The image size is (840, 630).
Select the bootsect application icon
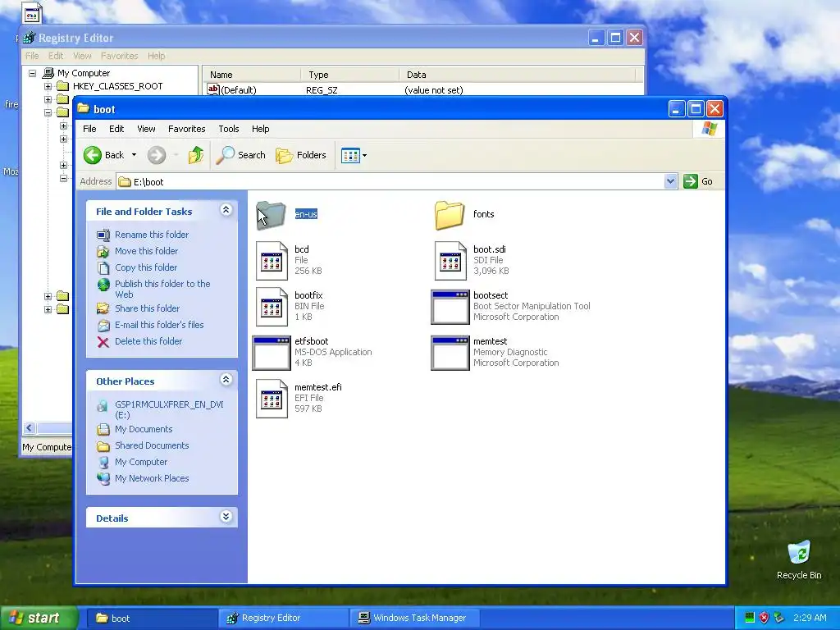click(450, 307)
